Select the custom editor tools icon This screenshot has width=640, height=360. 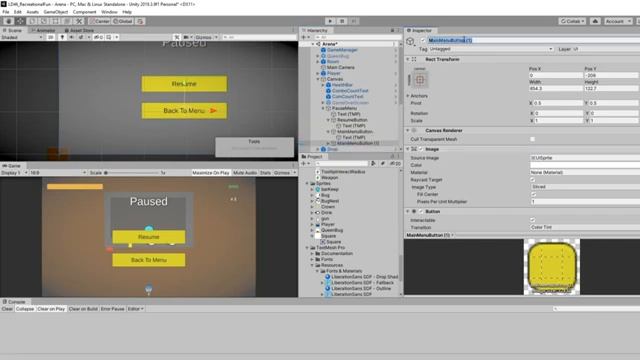click(x=79, y=21)
